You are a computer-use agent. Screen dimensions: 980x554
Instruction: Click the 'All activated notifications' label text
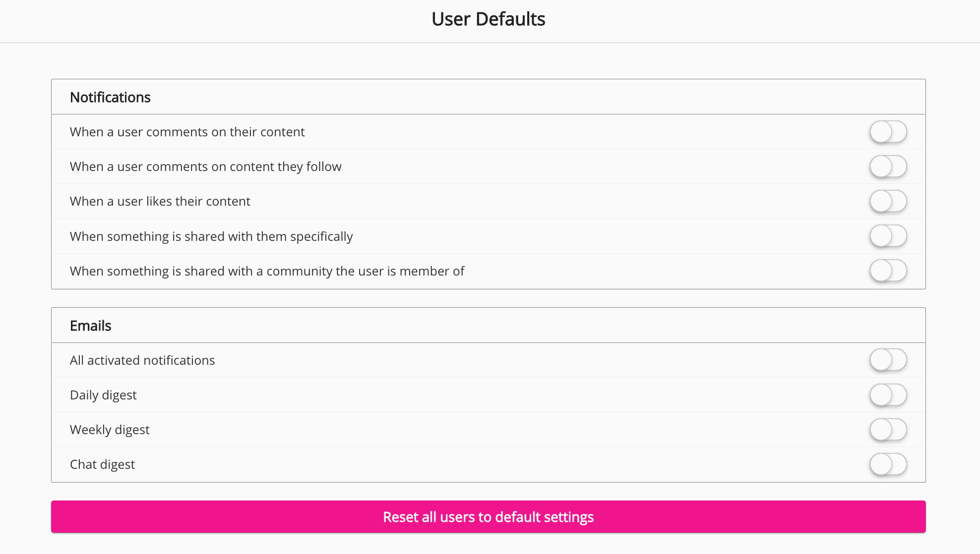(142, 360)
